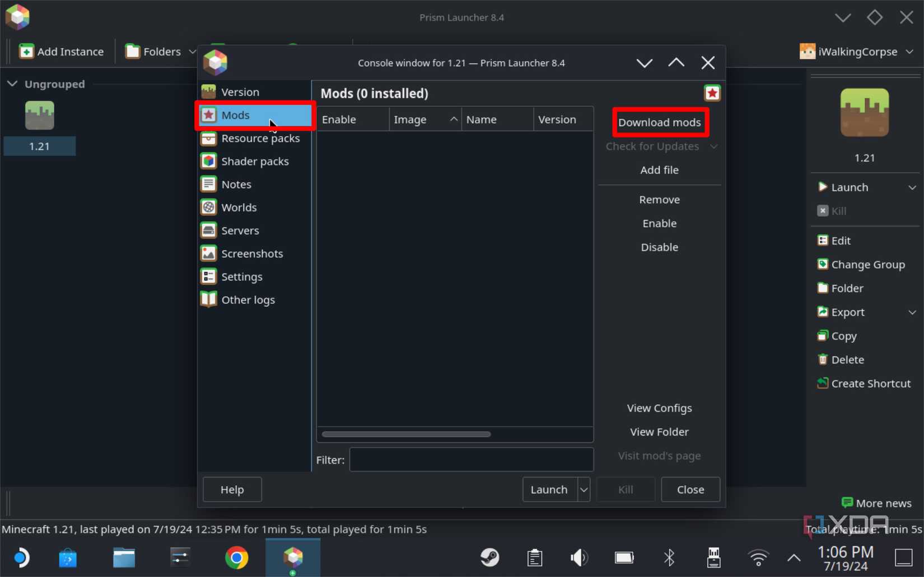Open the Discover store taskbar icon
Viewport: 924px width, 577px height.
pos(68,557)
